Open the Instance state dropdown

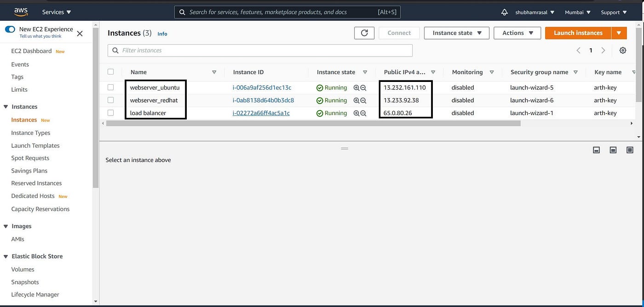(457, 33)
